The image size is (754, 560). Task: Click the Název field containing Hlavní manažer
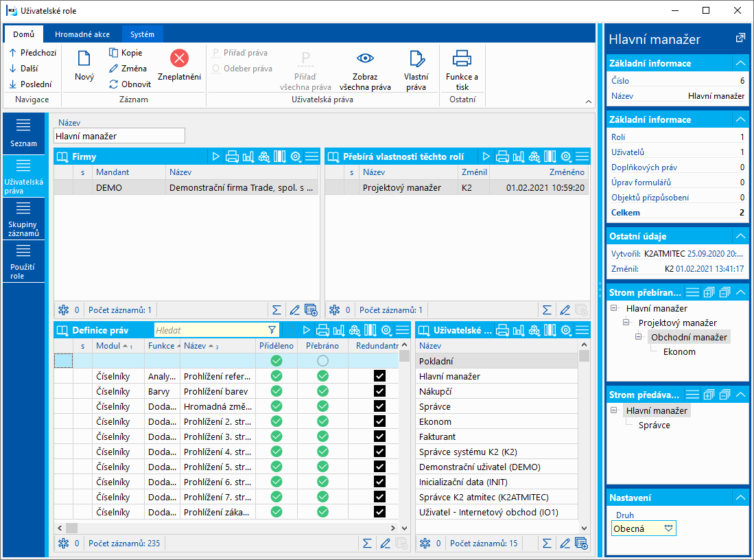coord(119,136)
